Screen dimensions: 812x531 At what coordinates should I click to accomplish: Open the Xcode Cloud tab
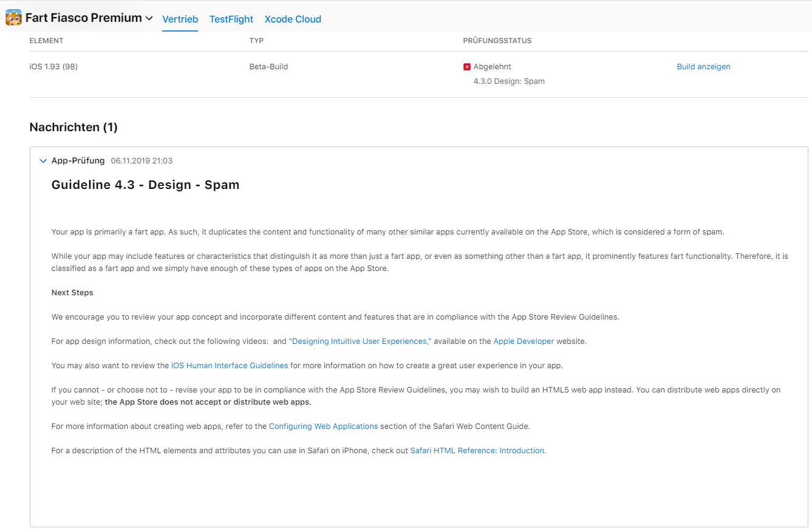pos(293,19)
